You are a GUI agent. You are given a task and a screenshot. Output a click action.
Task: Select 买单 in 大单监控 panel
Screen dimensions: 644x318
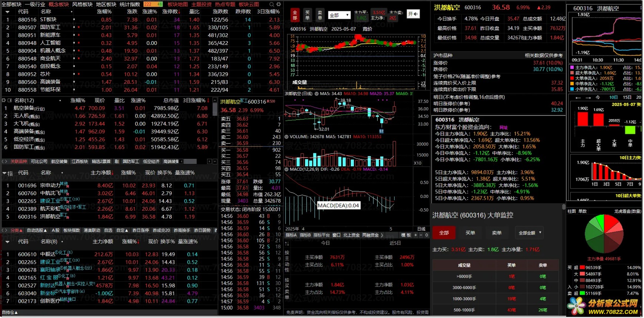point(470,233)
